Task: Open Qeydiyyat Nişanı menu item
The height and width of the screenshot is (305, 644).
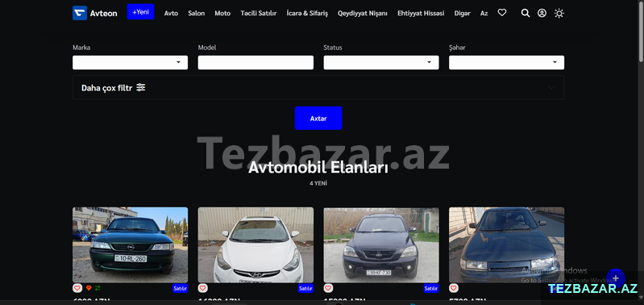Action: 363,13
